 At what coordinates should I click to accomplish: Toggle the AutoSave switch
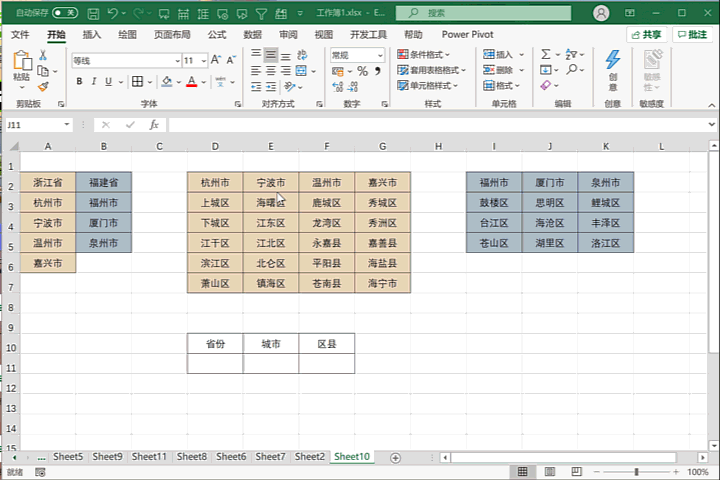click(65, 13)
